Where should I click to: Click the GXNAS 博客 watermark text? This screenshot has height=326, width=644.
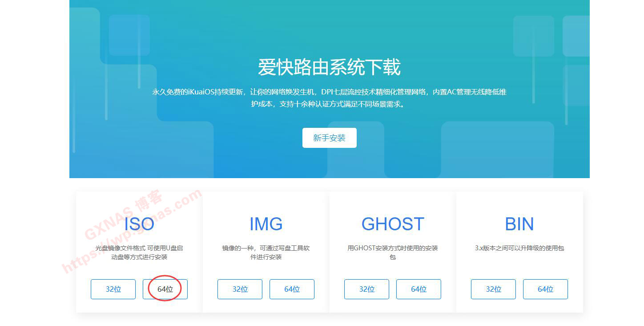pos(124,215)
